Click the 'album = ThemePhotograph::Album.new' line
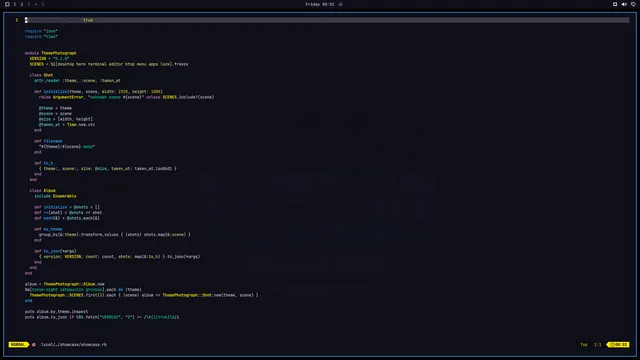This screenshot has height=360, width=640. (x=64, y=284)
